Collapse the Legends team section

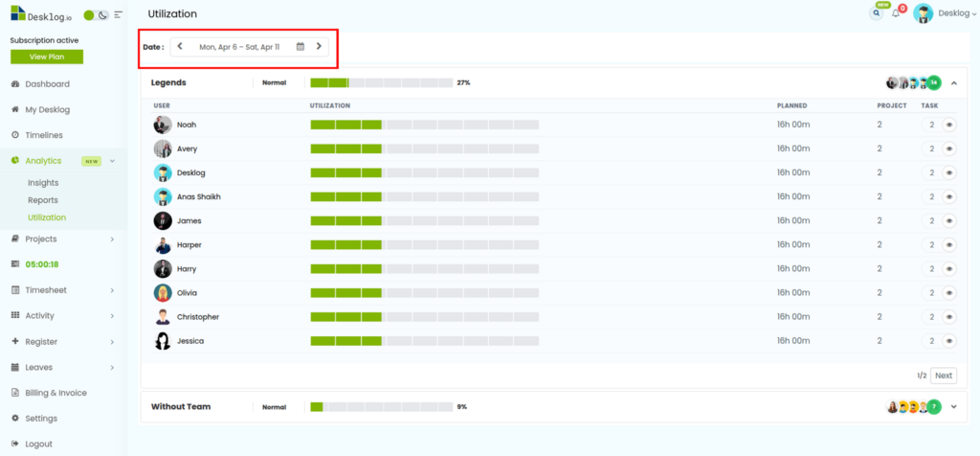tap(953, 83)
